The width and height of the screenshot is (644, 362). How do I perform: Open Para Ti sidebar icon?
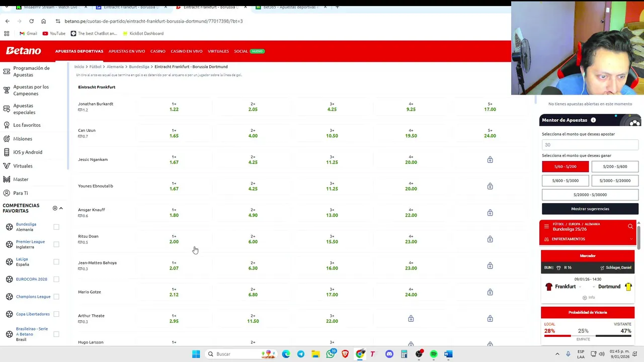[7, 193]
